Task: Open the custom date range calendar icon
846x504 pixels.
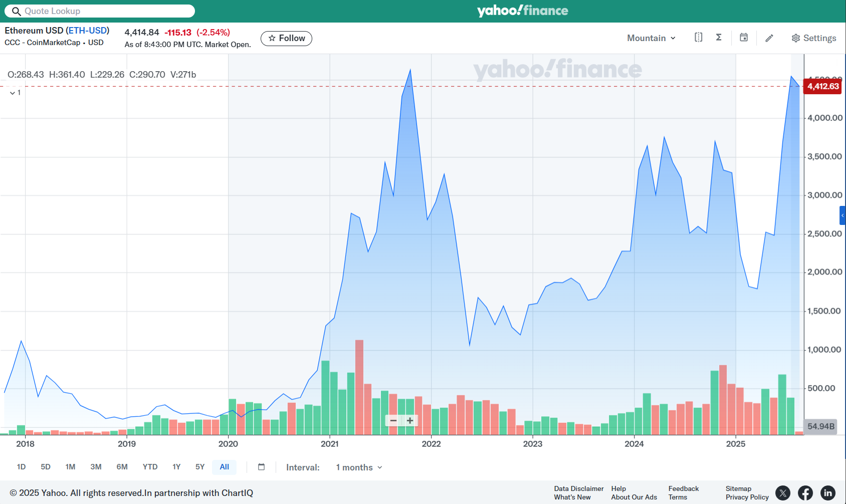Action: [x=261, y=467]
